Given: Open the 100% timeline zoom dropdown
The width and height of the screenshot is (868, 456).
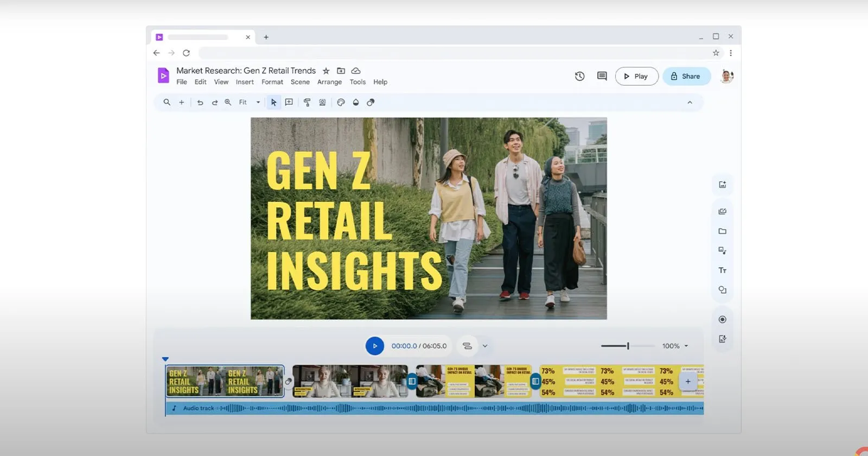Looking at the screenshot, I should point(675,346).
